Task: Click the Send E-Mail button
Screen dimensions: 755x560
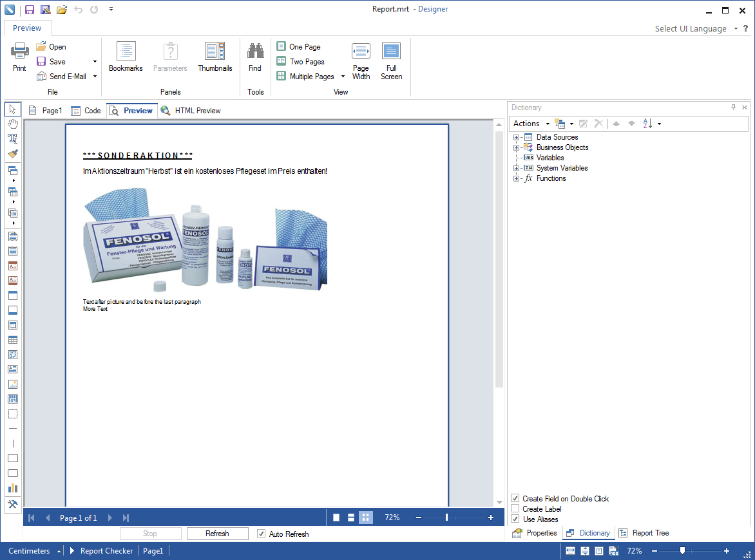Action: point(61,77)
